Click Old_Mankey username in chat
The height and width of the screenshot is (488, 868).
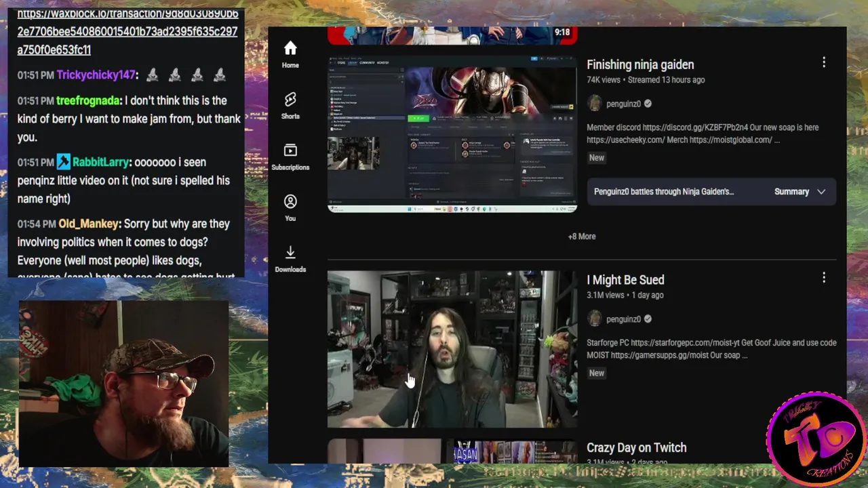tap(90, 224)
